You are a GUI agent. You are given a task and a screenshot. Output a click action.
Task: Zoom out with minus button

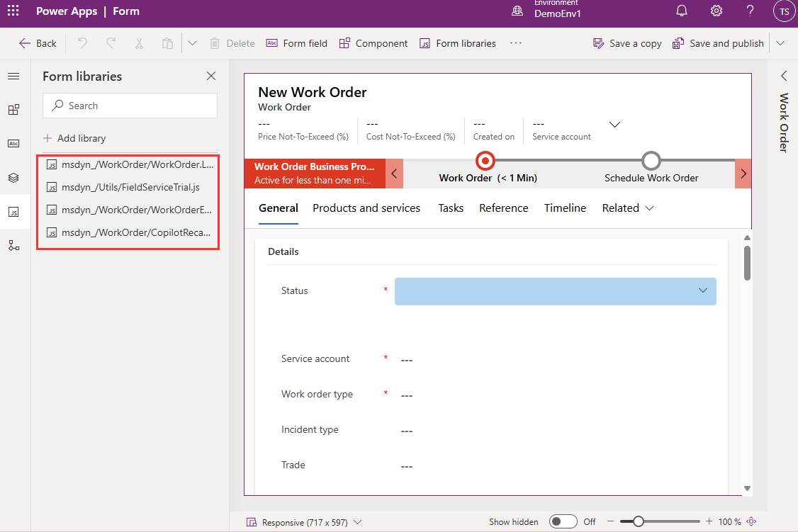[x=611, y=521]
